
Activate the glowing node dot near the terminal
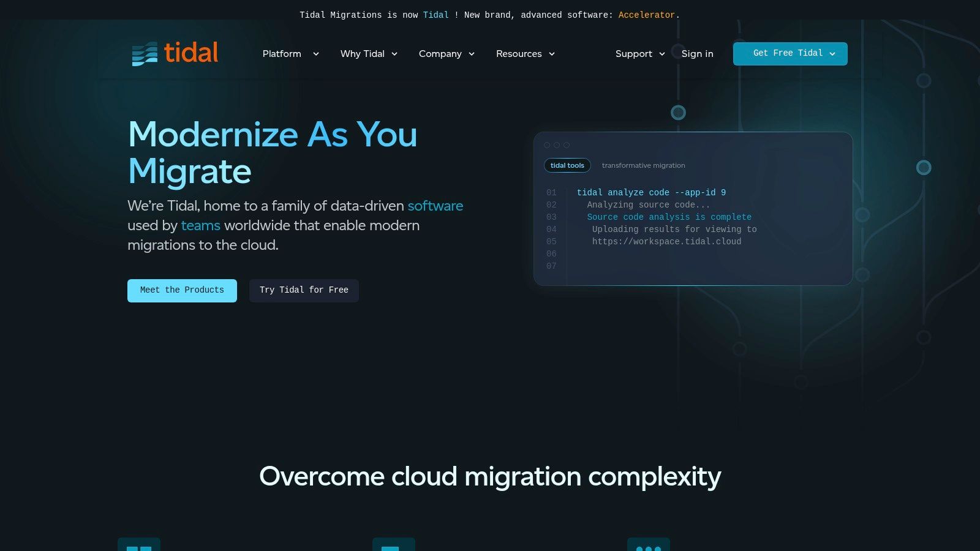tap(679, 113)
